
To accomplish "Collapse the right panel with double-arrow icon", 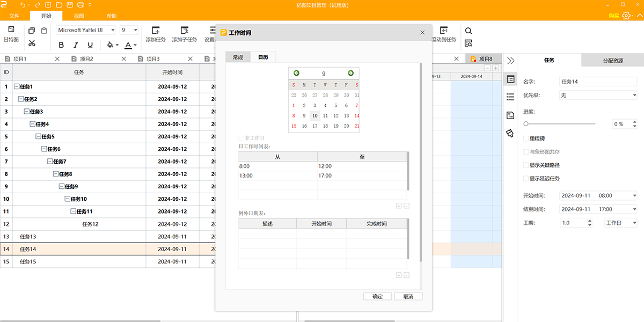I will [510, 61].
